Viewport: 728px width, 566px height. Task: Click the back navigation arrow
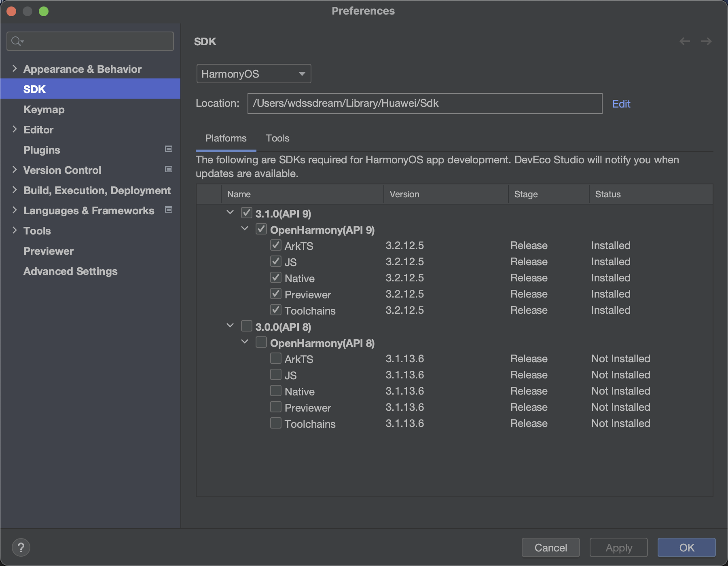685,41
